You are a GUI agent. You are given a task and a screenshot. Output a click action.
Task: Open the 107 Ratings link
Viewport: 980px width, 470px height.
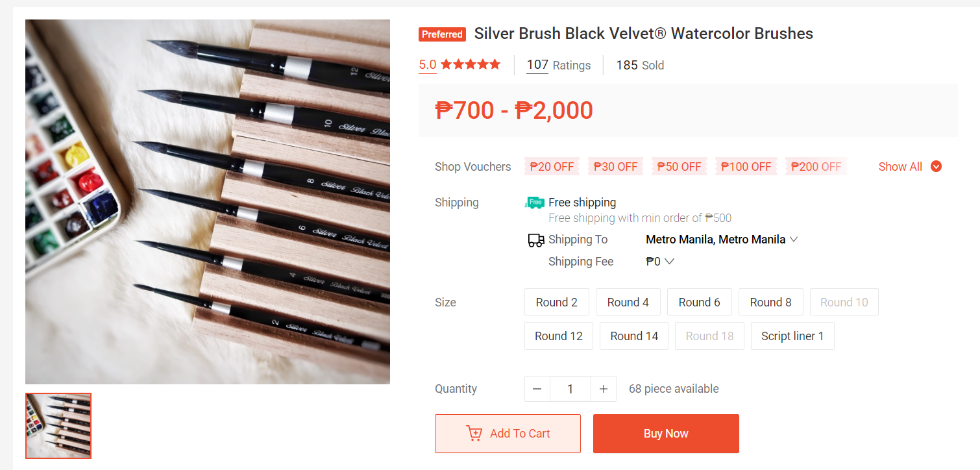558,65
